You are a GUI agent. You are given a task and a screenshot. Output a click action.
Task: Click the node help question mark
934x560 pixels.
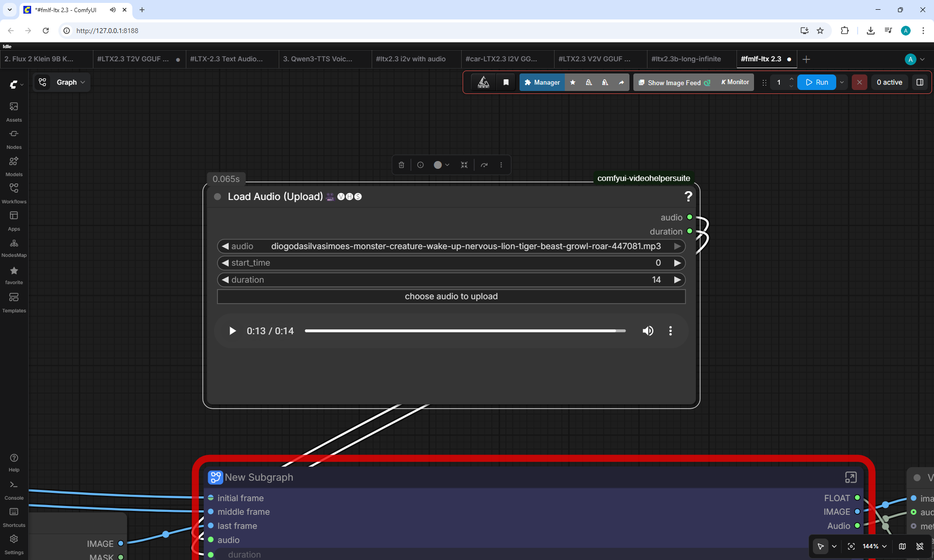[688, 196]
